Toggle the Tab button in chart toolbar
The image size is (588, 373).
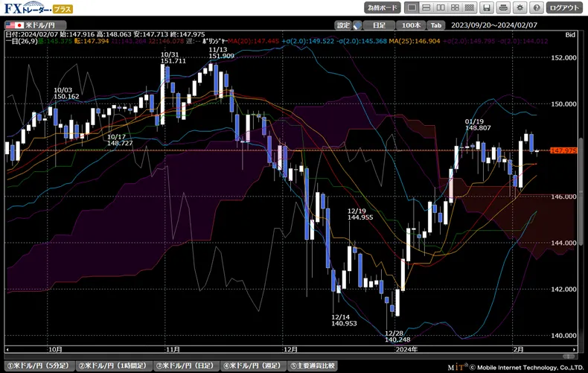pyautogui.click(x=436, y=25)
